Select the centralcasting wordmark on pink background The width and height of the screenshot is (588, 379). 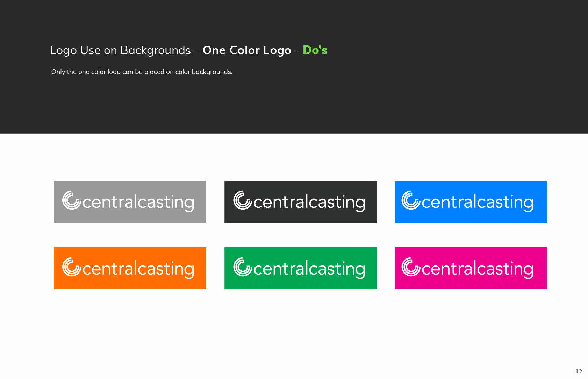point(478,269)
